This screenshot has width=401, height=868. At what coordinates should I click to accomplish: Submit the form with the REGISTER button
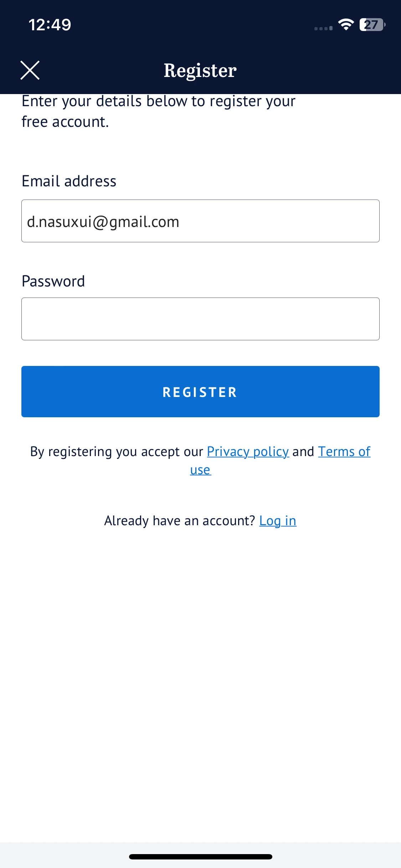(200, 392)
